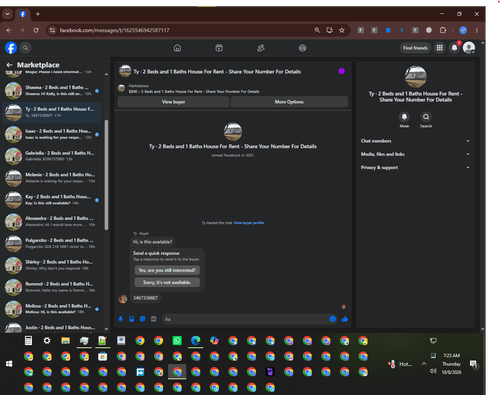Open the Shirley conversation
The image size is (500, 395).
[x=52, y=265]
